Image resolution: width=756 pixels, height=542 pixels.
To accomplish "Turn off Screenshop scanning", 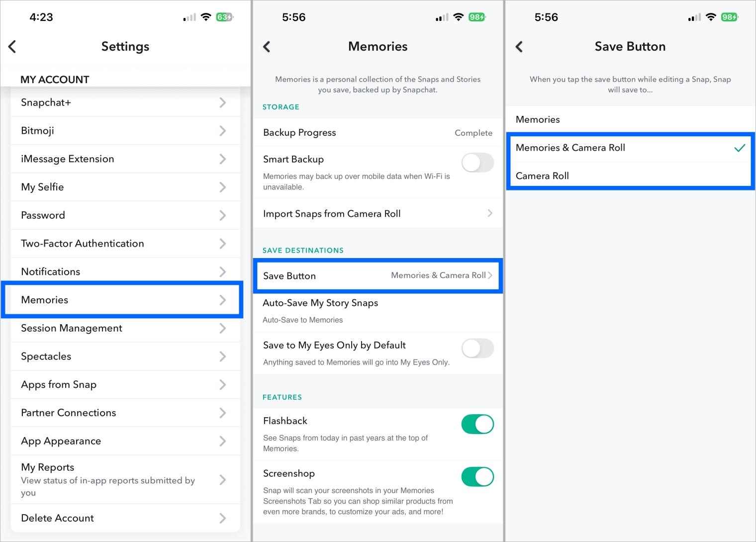I will tap(477, 476).
